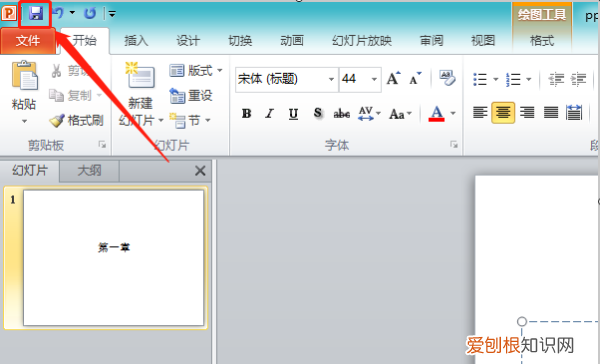Open Clipboard (剪贴板) dialog launcher
This screenshot has height=364, width=600.
(102, 144)
